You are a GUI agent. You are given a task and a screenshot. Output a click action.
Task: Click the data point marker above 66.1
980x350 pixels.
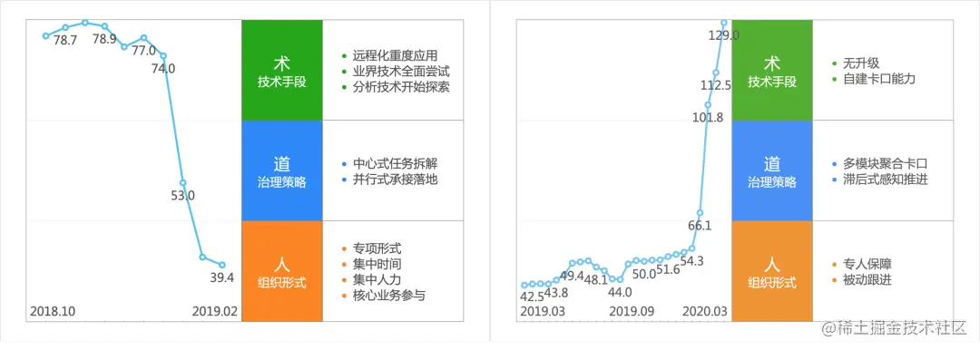coord(700,213)
